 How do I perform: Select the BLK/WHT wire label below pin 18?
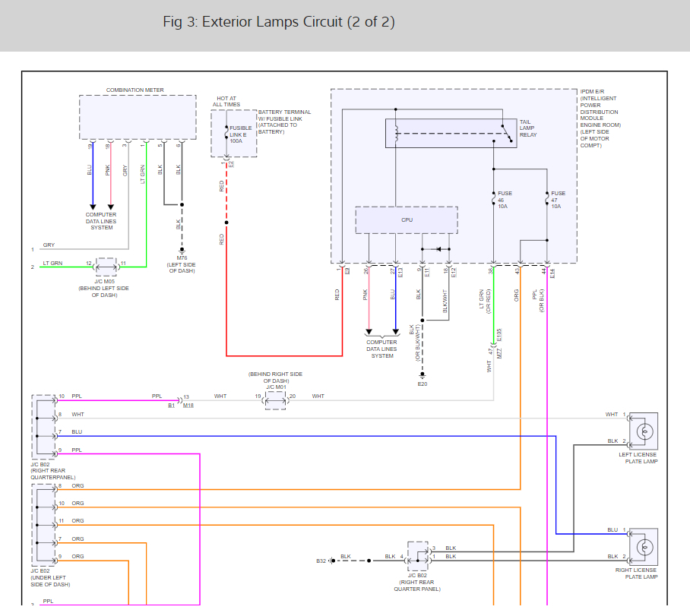(x=445, y=301)
